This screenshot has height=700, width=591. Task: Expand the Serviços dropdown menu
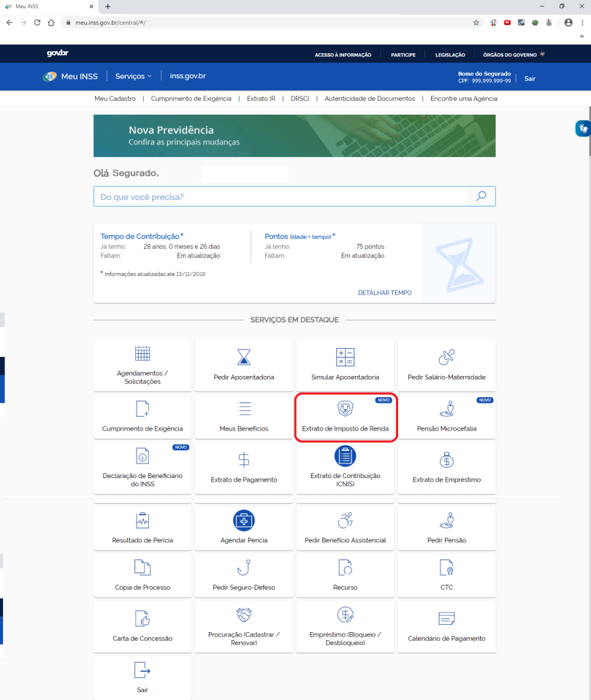click(134, 76)
